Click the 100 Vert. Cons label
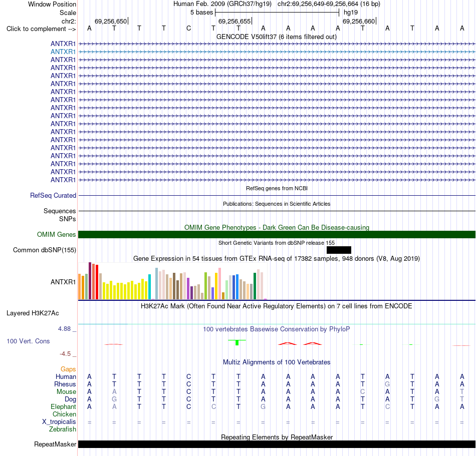Viewport: 476px width, 456px height. 28,341
